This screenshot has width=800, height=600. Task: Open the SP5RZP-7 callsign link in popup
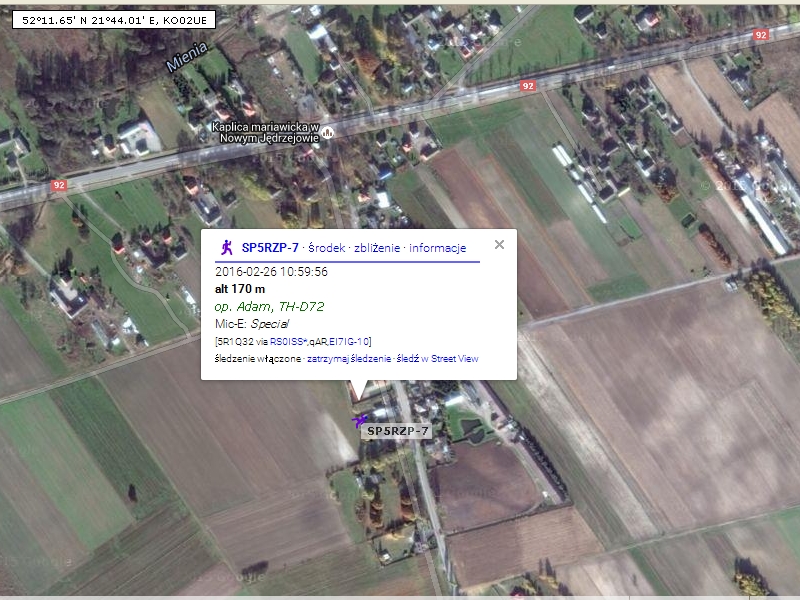(270, 248)
